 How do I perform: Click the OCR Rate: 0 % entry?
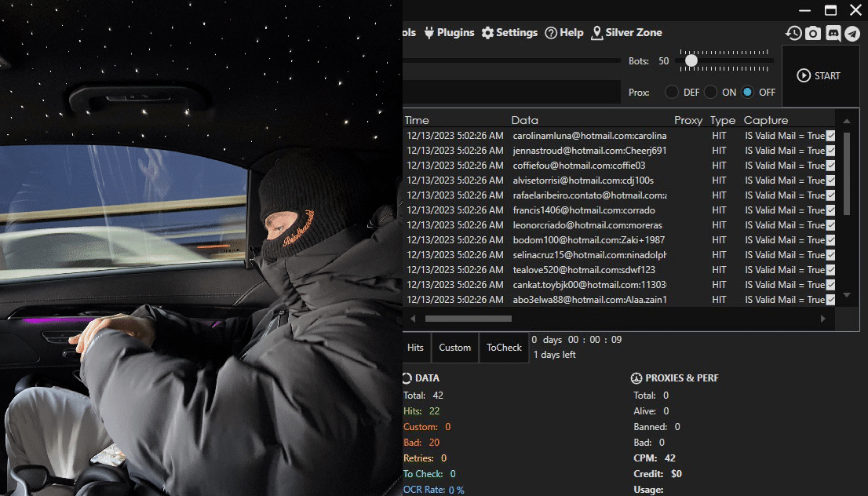(433, 490)
